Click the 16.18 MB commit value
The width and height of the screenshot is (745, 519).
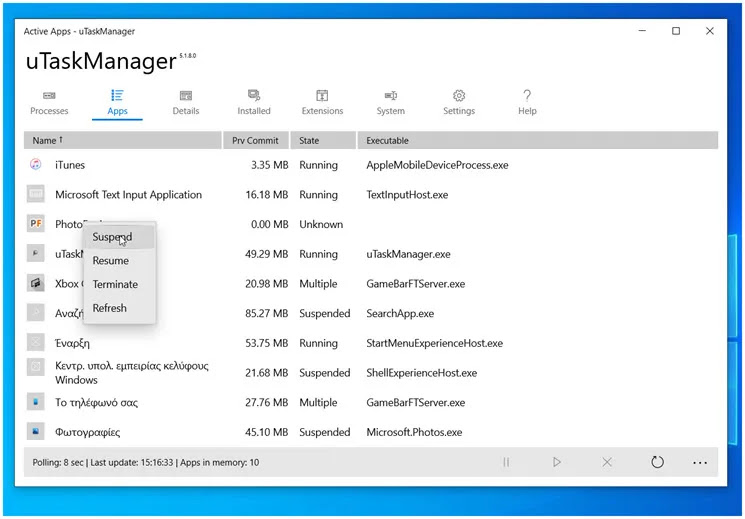[x=267, y=194]
